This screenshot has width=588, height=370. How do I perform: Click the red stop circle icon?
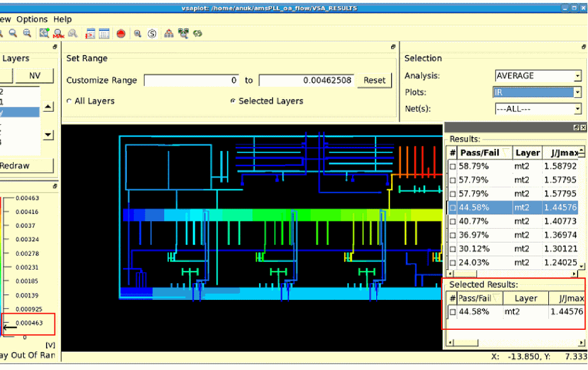[x=121, y=34]
